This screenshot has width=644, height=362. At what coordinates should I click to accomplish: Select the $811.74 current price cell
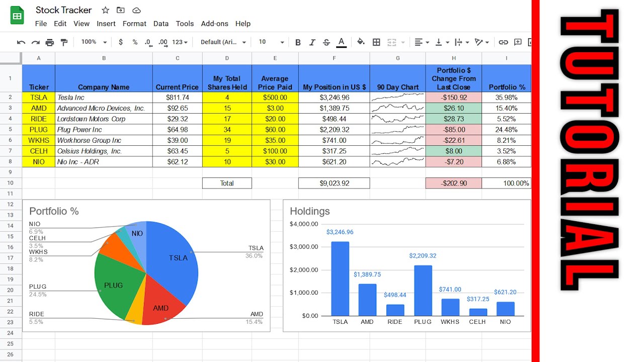[x=177, y=98]
